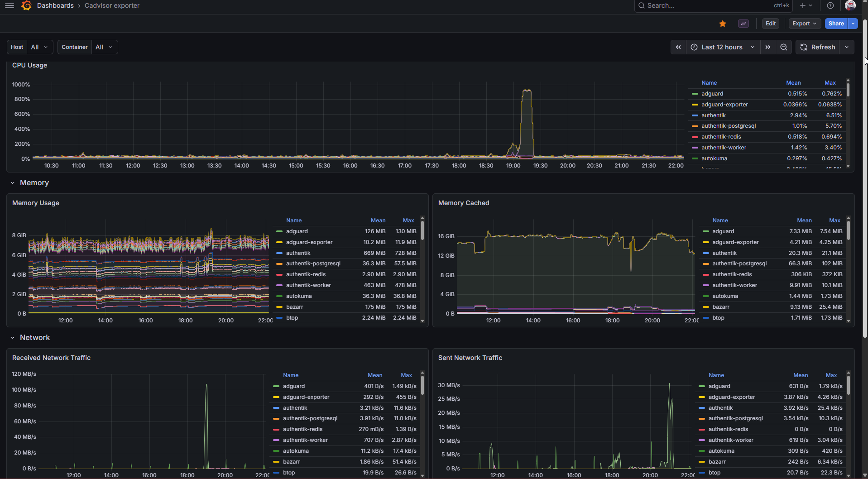Toggle authentik-redis series in CPU Usage legend

pos(721,137)
